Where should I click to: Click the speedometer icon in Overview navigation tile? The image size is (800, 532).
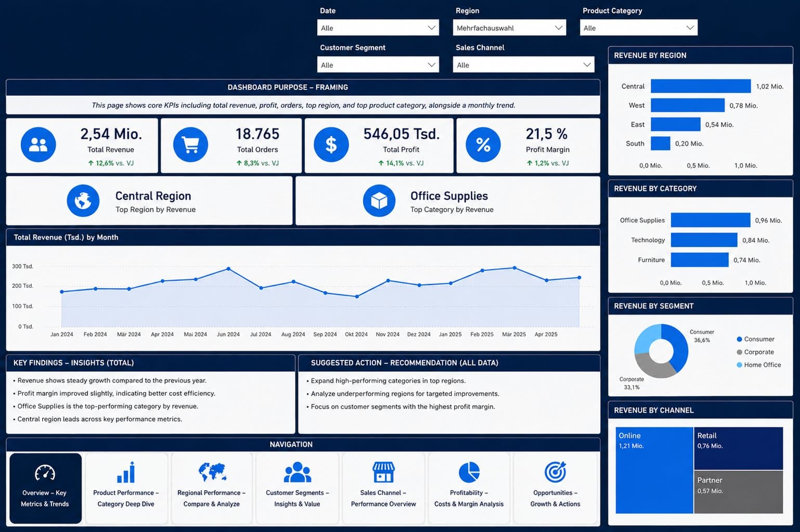click(45, 472)
